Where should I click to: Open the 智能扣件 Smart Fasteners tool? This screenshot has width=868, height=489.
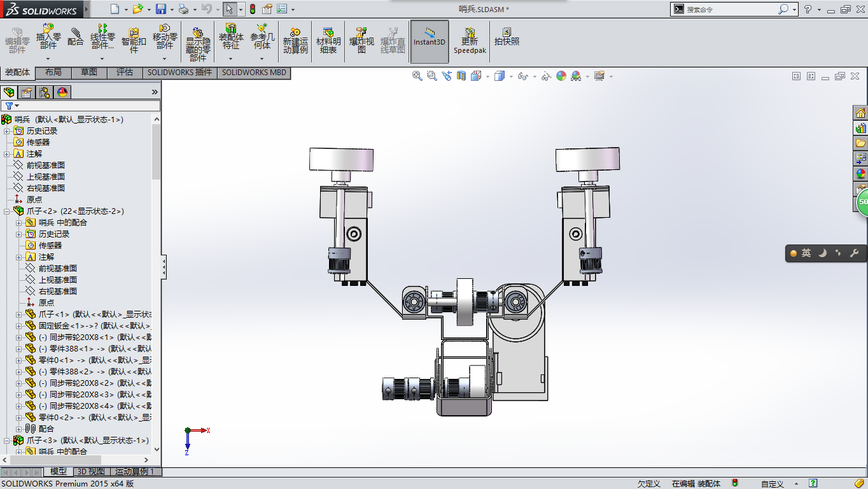134,40
